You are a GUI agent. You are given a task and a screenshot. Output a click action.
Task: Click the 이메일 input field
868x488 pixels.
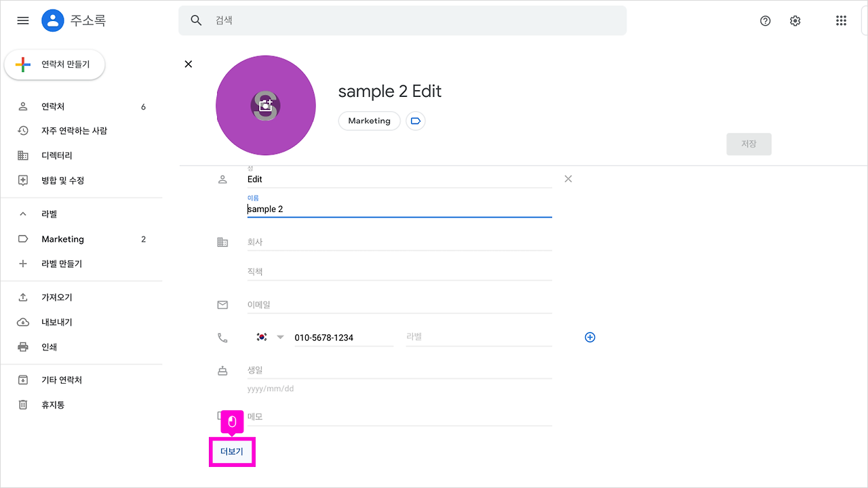[x=399, y=305]
